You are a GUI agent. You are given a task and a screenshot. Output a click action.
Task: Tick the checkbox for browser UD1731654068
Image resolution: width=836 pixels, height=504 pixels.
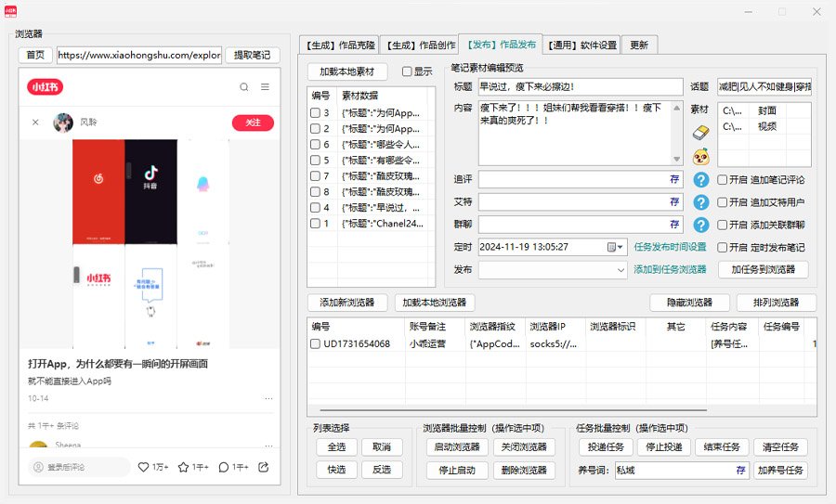[315, 344]
